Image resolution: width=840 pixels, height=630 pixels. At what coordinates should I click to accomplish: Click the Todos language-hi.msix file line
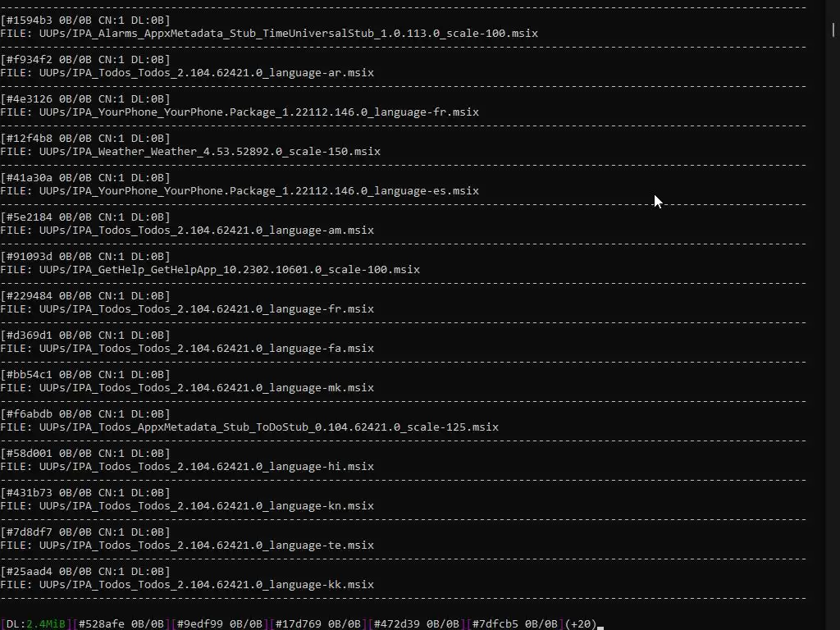pyautogui.click(x=187, y=467)
